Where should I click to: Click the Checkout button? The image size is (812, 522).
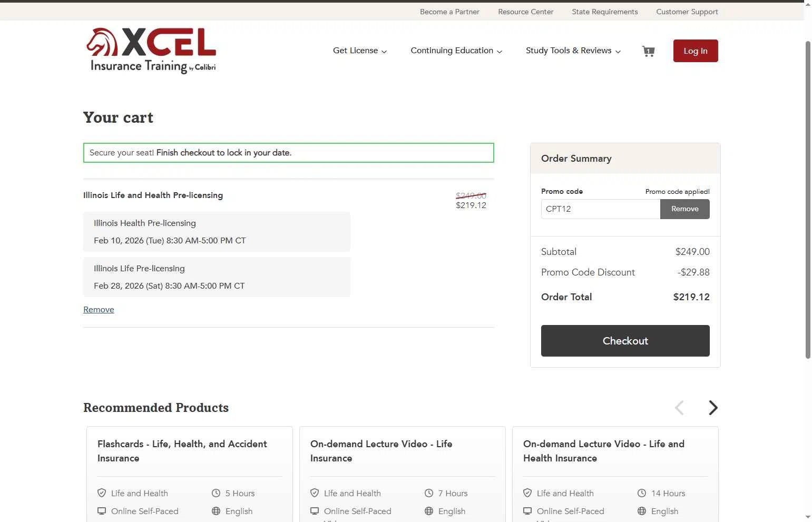coord(625,341)
